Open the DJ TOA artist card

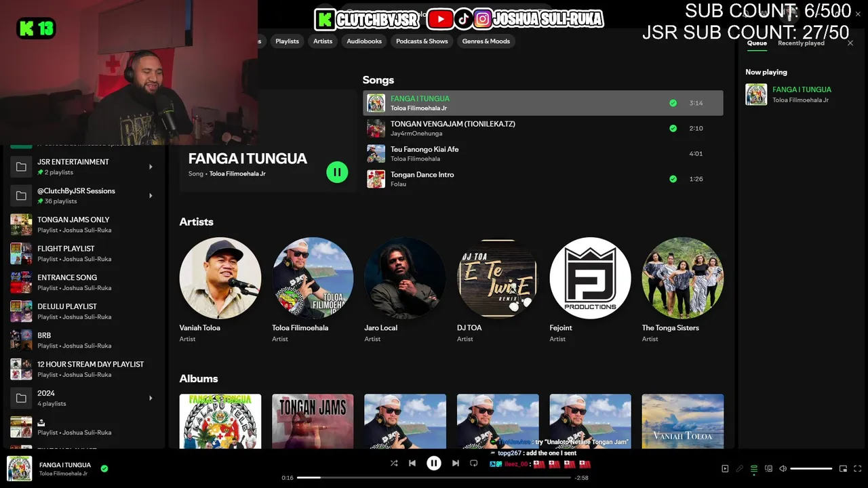(x=498, y=290)
